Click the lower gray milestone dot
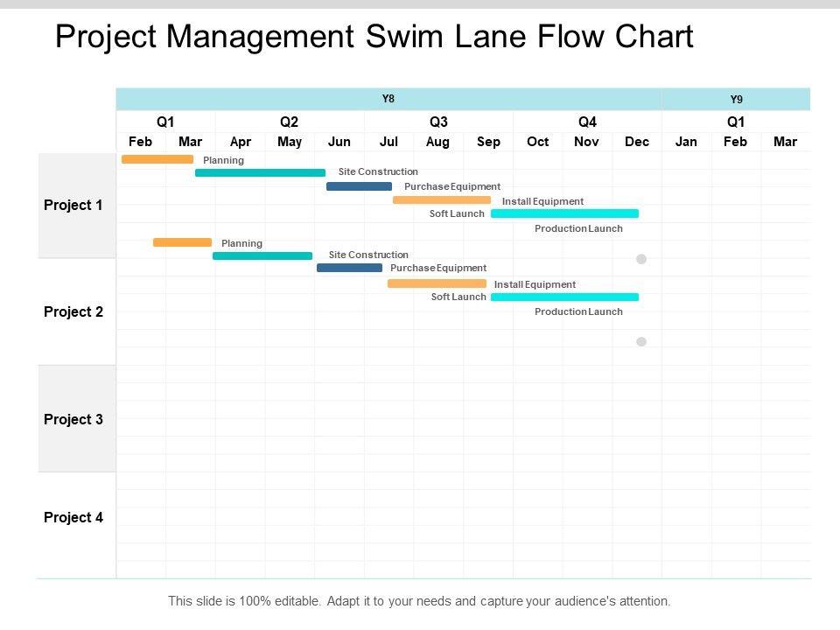Screen dimensions: 840x630 coord(640,341)
